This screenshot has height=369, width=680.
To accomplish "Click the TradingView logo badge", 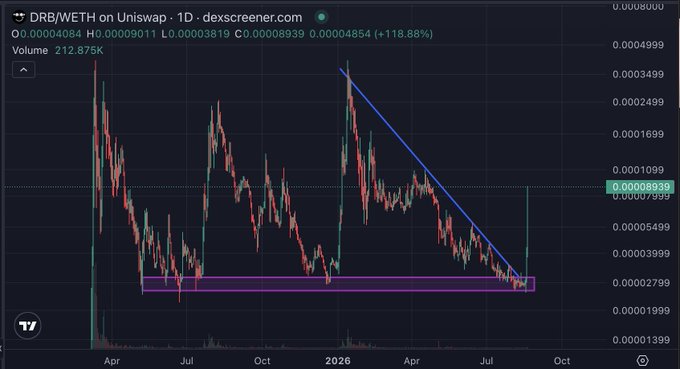I will 28,326.
